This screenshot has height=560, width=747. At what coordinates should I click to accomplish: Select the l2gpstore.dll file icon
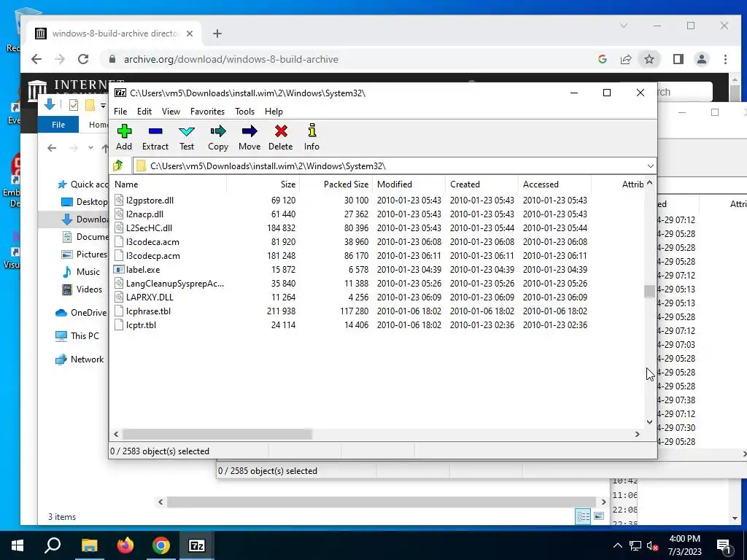pyautogui.click(x=119, y=201)
